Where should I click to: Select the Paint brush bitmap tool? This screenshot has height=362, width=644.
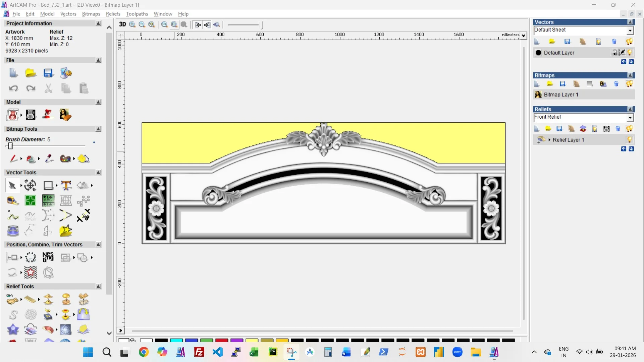click(13, 159)
